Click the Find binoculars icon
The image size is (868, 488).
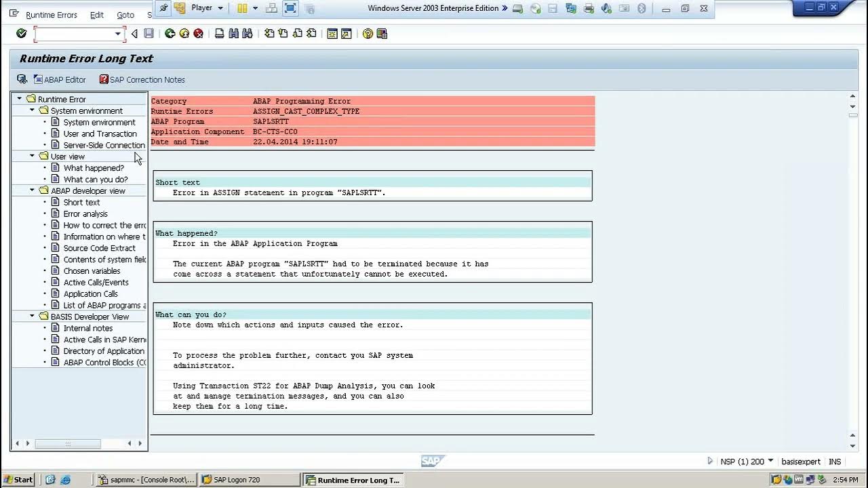tap(233, 33)
